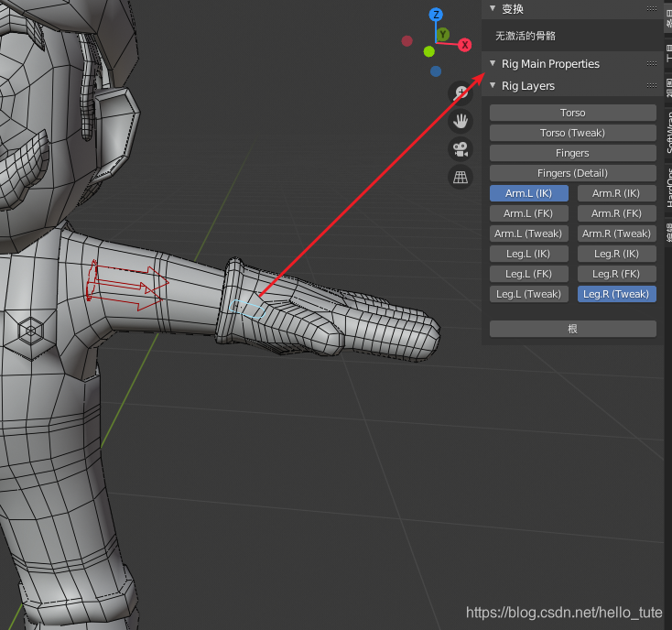Viewport: 672px width, 630px height.
Task: Click the 无激活的骨骼 text
Action: tap(526, 36)
